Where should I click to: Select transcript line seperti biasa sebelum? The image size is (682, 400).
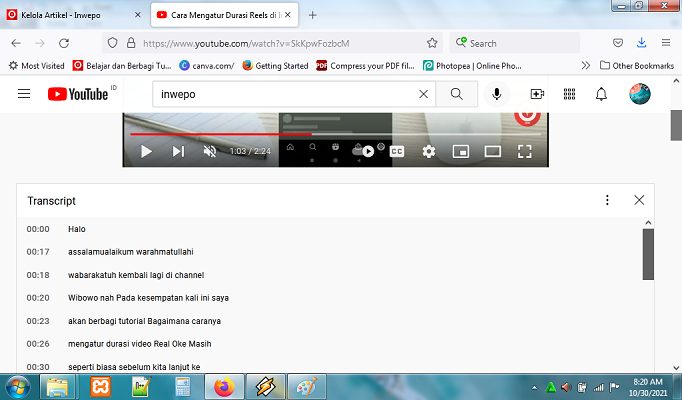coord(134,367)
